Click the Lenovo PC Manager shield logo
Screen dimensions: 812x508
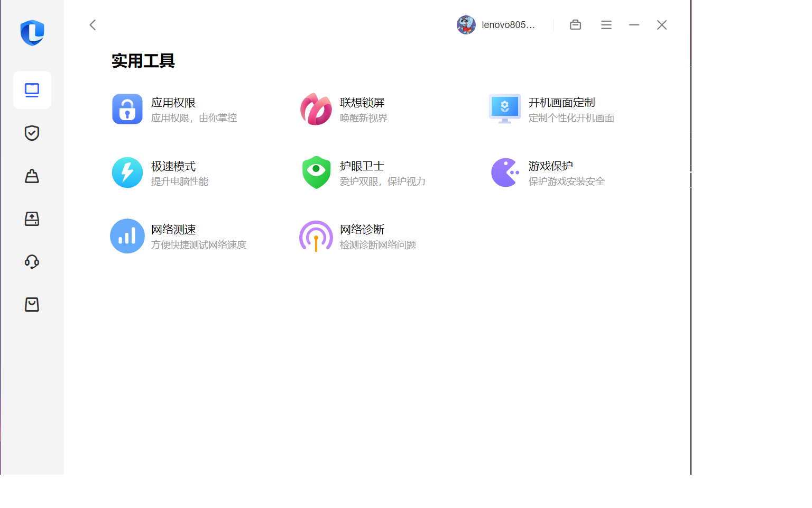(32, 33)
